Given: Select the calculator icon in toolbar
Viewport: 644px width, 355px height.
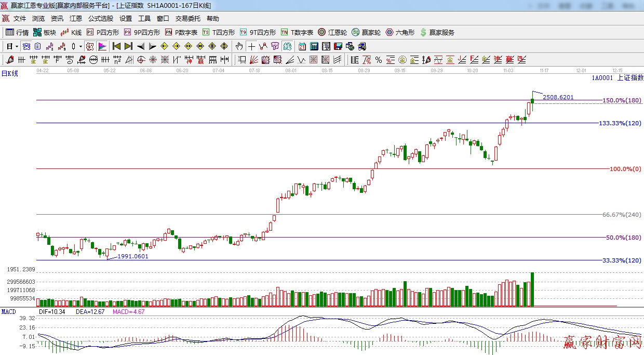Looking at the screenshot, I should click(314, 46).
